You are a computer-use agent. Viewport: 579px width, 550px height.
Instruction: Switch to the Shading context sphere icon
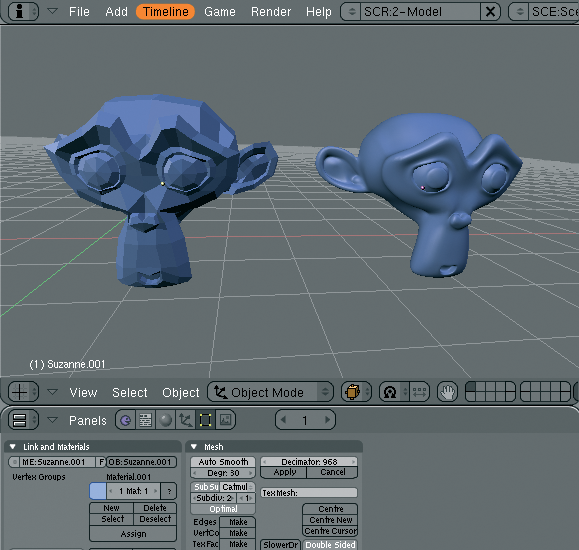click(x=165, y=420)
